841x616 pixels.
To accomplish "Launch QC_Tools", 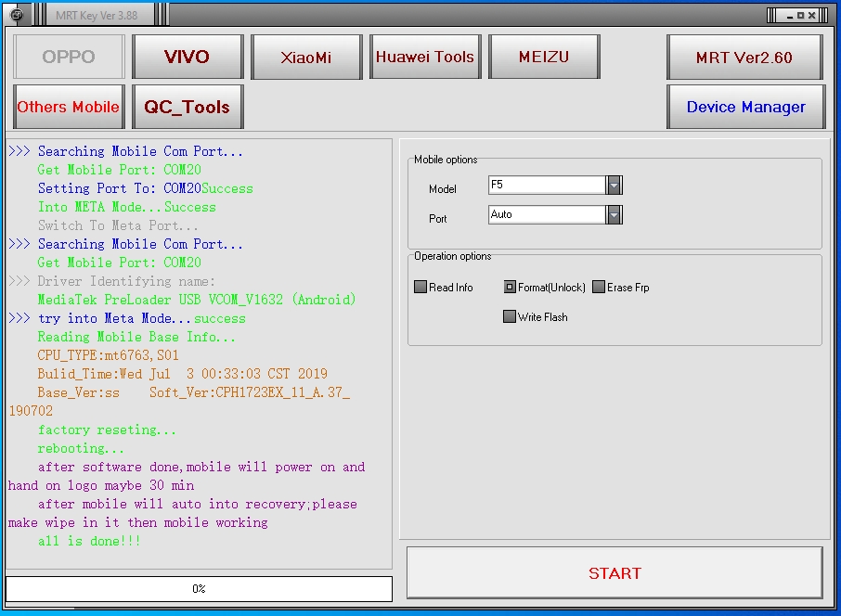I will click(x=188, y=107).
